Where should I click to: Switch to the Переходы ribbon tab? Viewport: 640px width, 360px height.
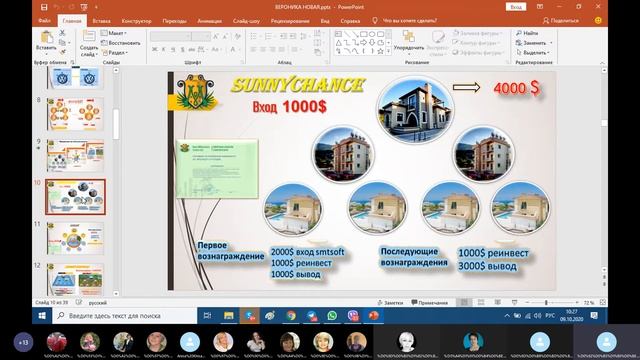(174, 20)
